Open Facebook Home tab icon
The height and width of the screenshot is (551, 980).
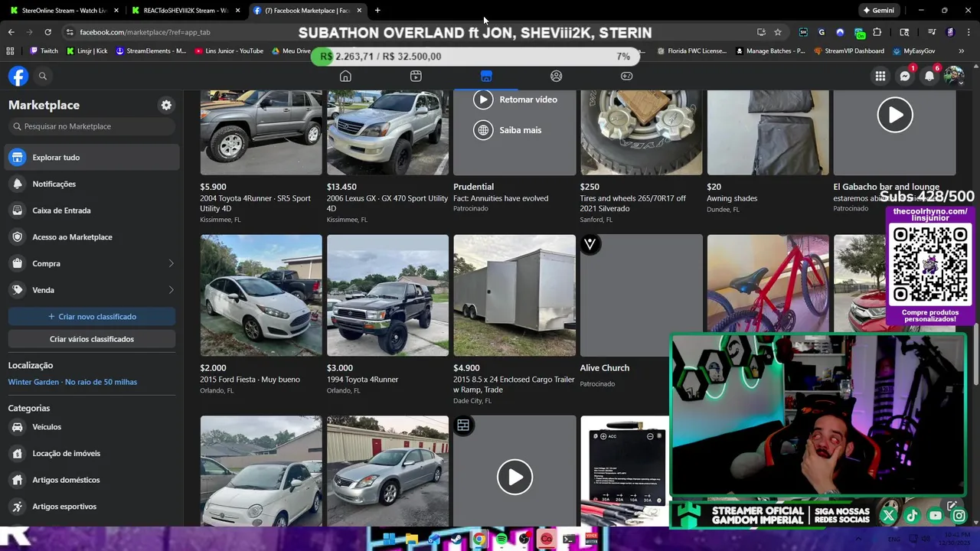tap(345, 76)
